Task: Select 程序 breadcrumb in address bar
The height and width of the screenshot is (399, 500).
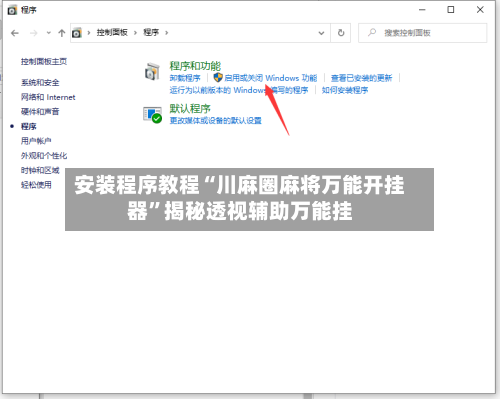Action: [x=151, y=32]
